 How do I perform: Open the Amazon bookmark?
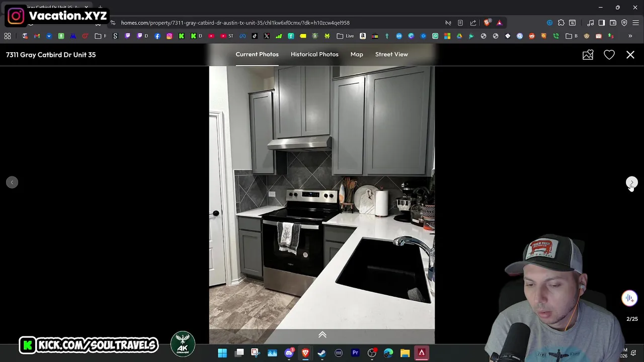coord(363,36)
